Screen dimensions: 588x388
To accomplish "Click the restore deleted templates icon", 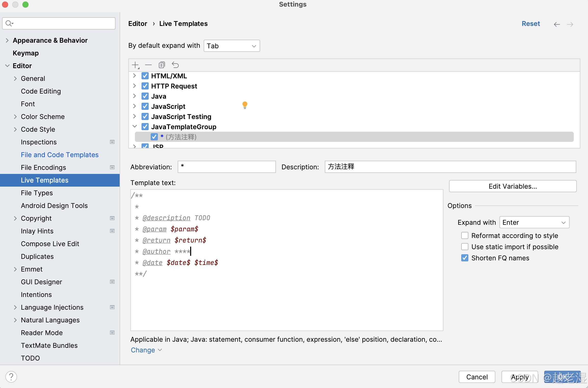I will point(175,65).
